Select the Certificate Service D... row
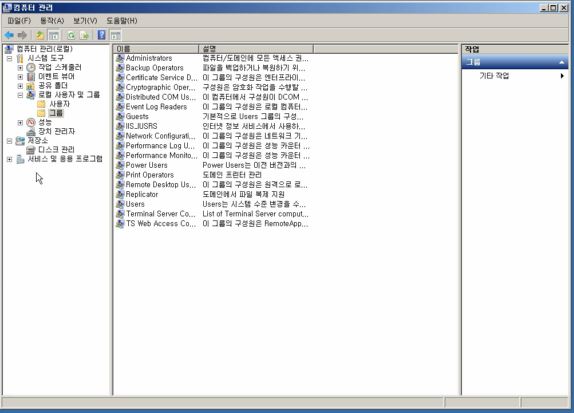The width and height of the screenshot is (574, 413). point(212,78)
